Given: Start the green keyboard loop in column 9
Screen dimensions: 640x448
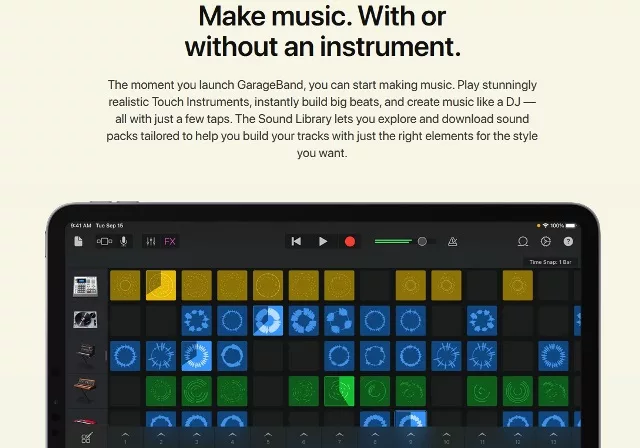Looking at the screenshot, I should 411,391.
